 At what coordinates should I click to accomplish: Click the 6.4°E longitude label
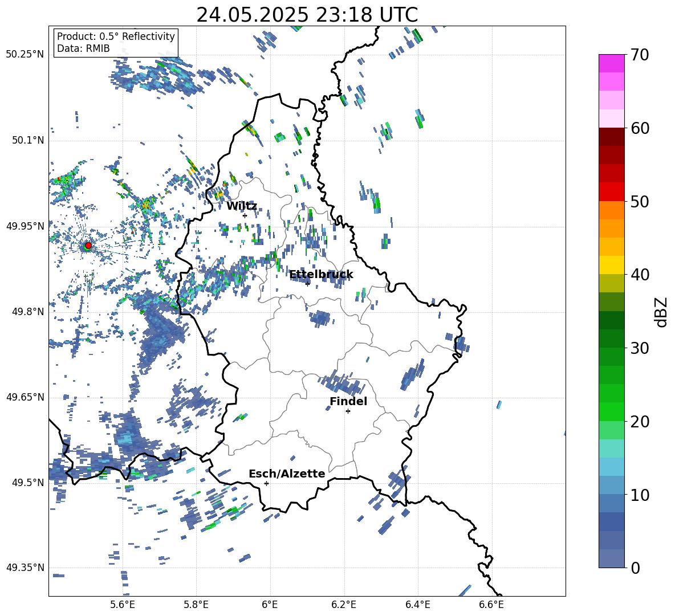click(x=417, y=605)
